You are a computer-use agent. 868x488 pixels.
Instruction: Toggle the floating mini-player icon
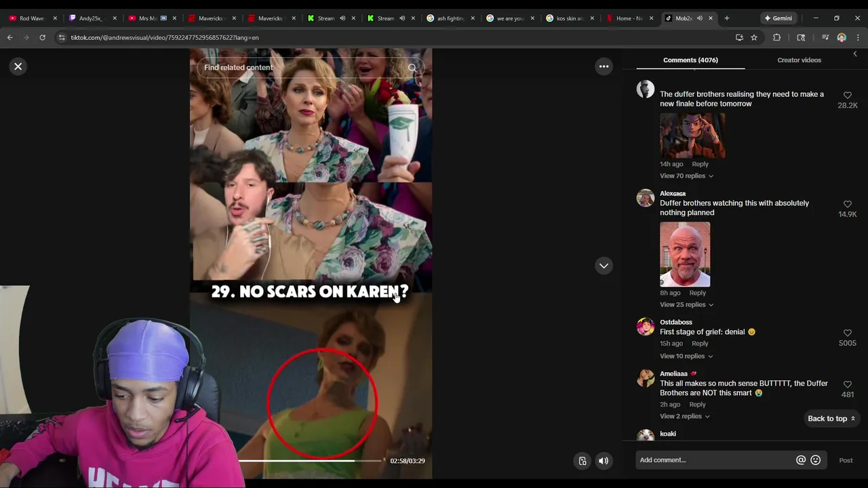[583, 461]
